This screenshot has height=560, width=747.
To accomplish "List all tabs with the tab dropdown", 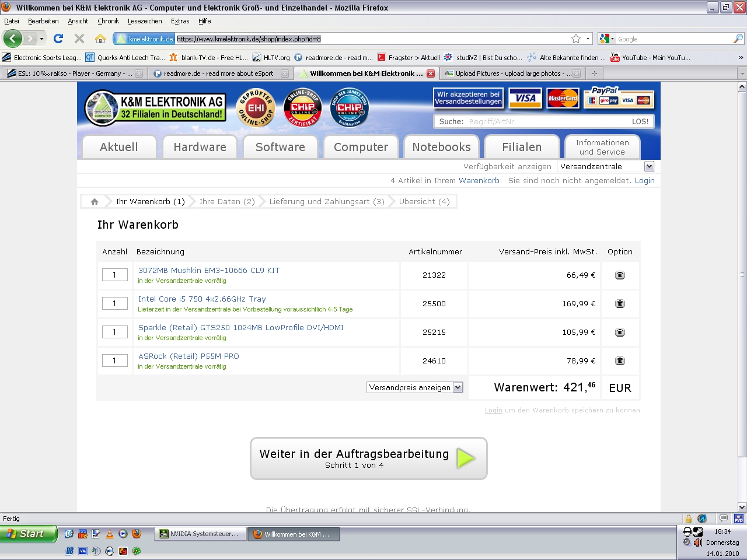I will tap(742, 73).
